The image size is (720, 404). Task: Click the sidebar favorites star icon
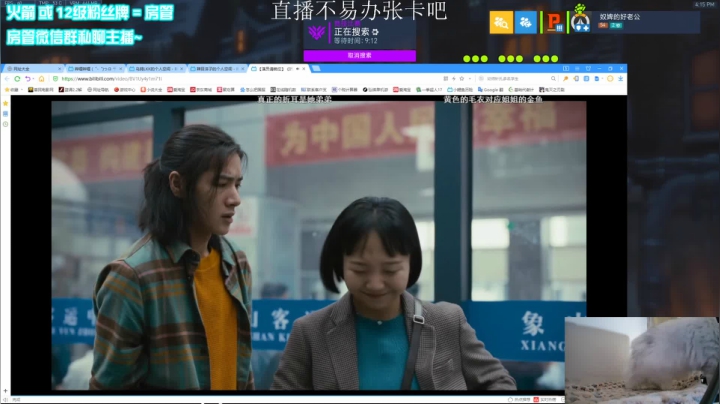click(x=6, y=103)
